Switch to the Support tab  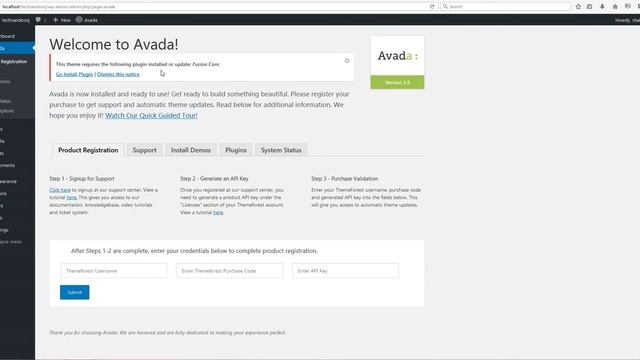coord(144,150)
